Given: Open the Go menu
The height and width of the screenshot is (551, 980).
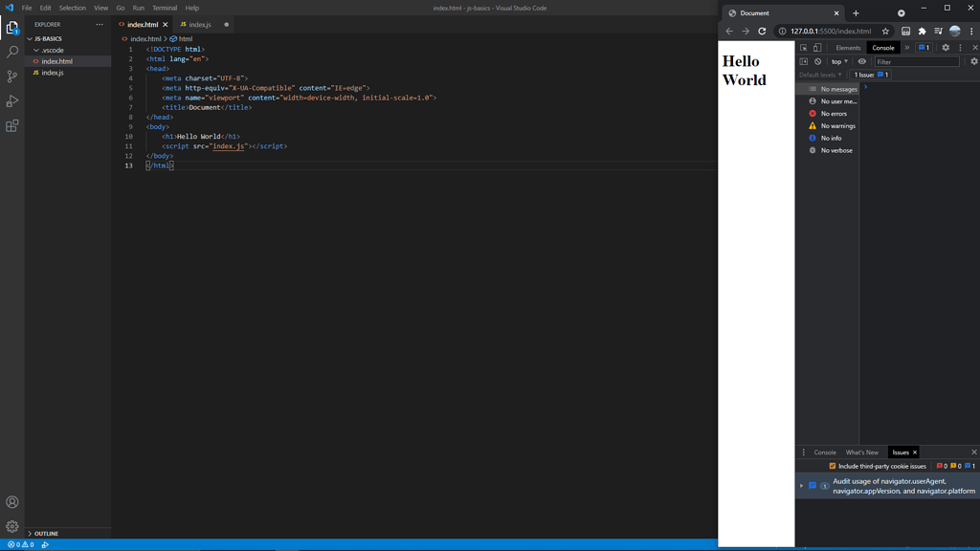Looking at the screenshot, I should 120,8.
